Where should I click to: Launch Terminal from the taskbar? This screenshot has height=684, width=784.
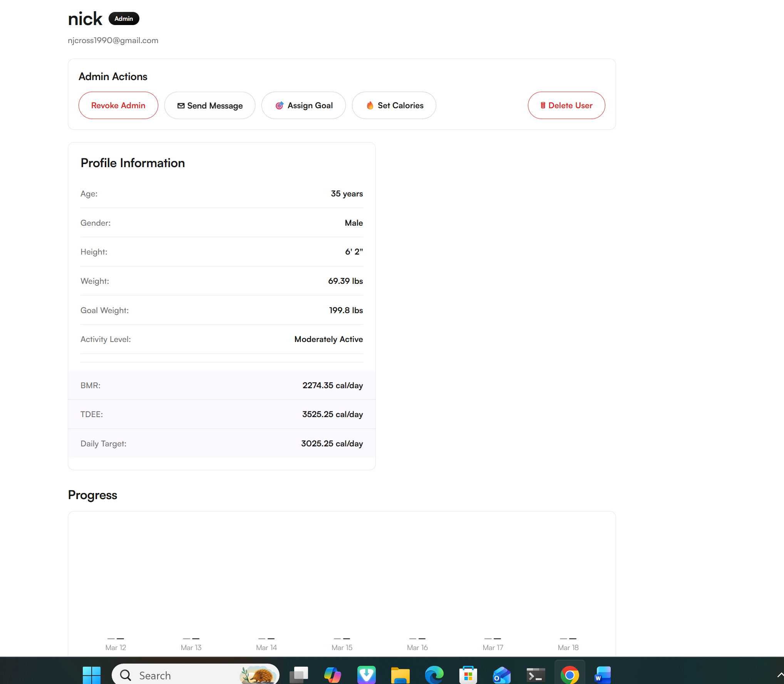click(535, 675)
